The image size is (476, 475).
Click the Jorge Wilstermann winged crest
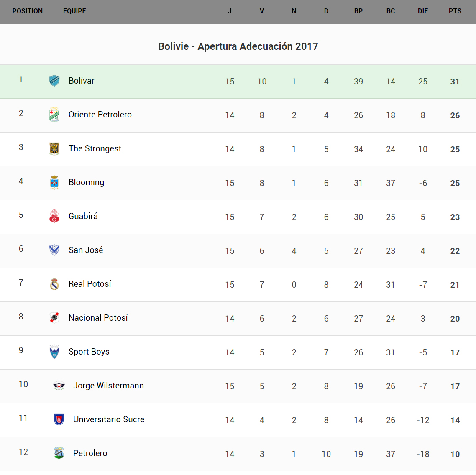(59, 386)
